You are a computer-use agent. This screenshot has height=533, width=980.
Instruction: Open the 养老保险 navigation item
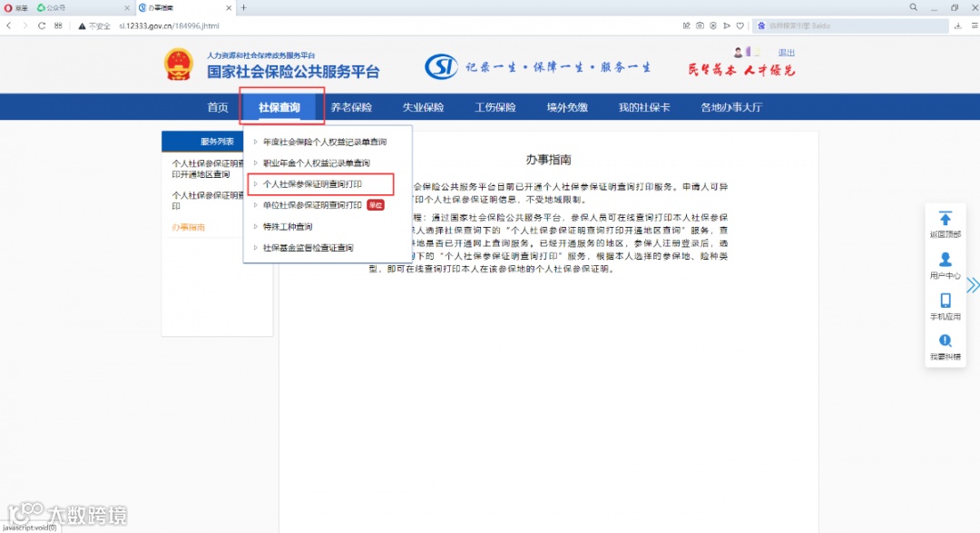(351, 107)
